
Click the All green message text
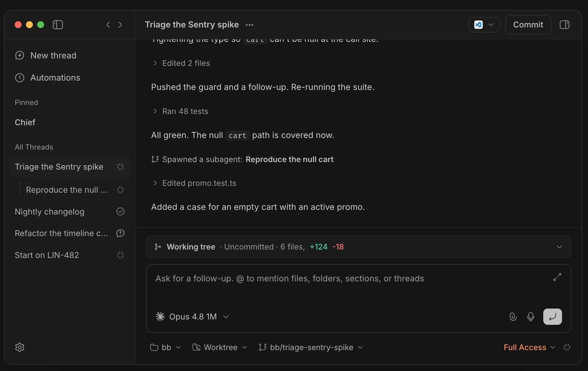[243, 135]
